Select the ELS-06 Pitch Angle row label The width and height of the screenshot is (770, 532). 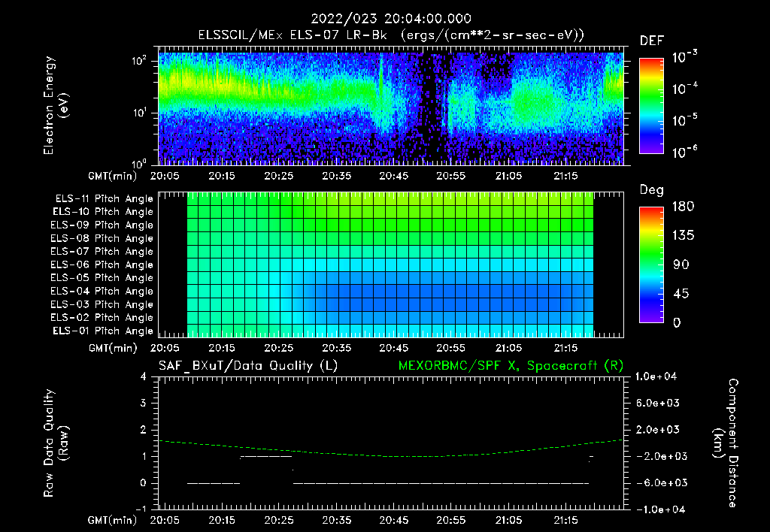102,264
